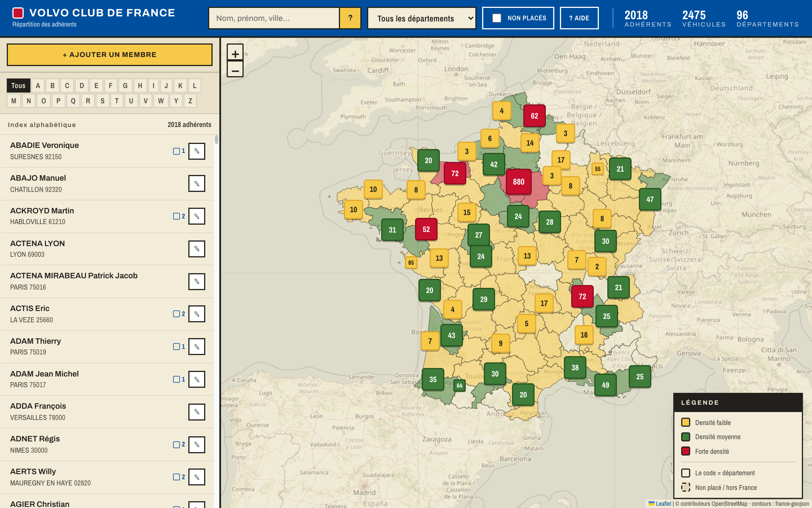Open the green 47 marker on map
The height and width of the screenshot is (508, 812).
coord(650,199)
